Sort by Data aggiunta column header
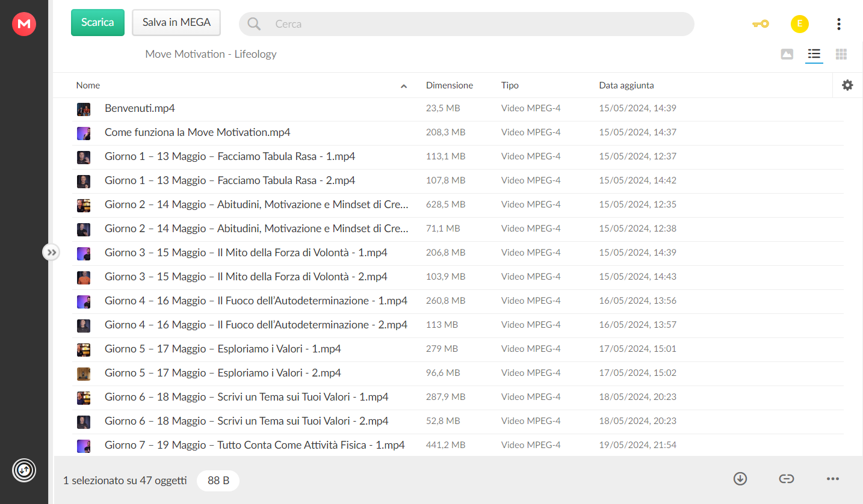The height and width of the screenshot is (504, 863). (626, 85)
